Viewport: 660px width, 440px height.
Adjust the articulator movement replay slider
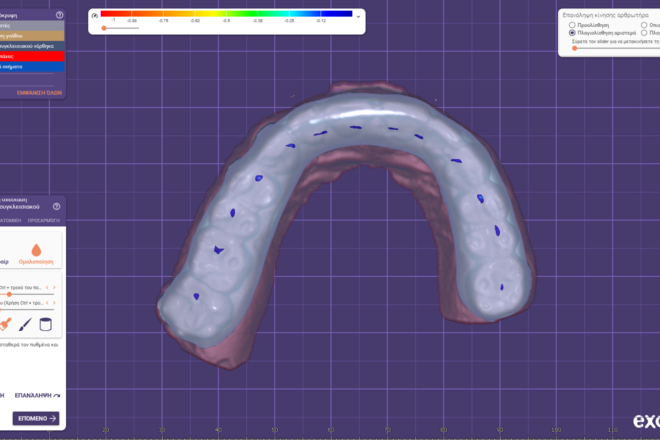coord(575,48)
